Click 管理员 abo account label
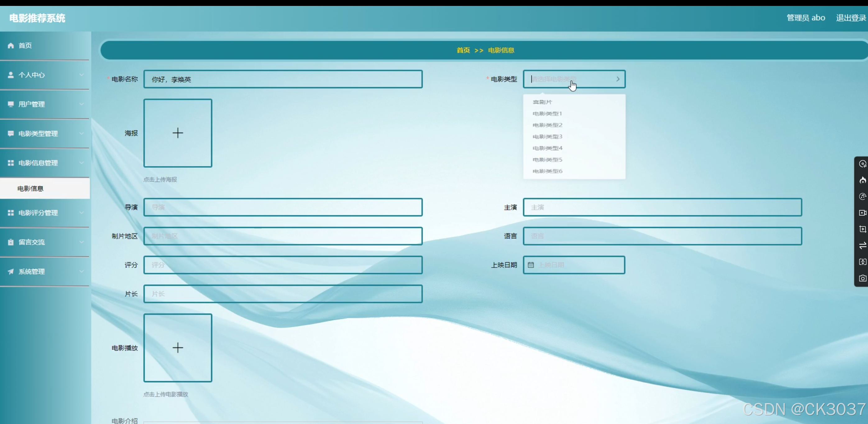 [806, 18]
